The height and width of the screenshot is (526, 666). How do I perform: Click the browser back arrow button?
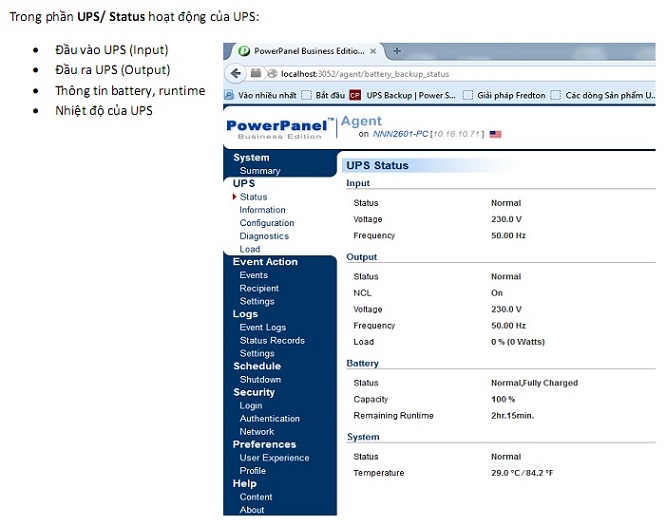coord(235,74)
